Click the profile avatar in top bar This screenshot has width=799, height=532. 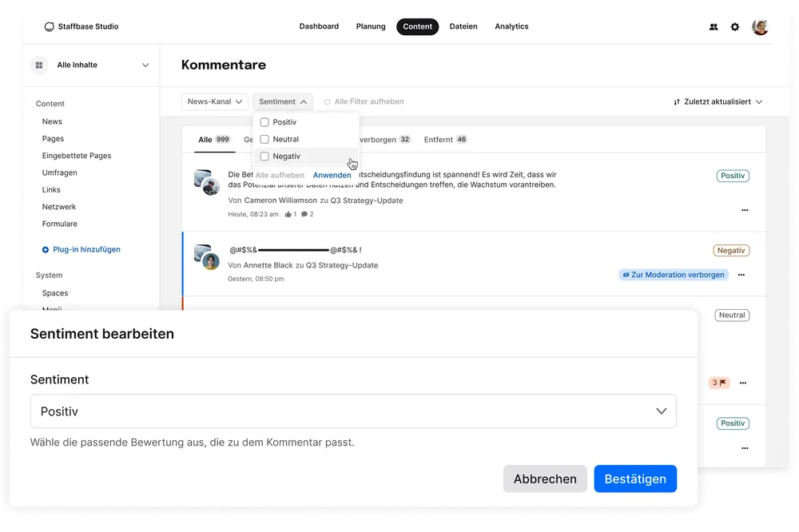pyautogui.click(x=760, y=26)
